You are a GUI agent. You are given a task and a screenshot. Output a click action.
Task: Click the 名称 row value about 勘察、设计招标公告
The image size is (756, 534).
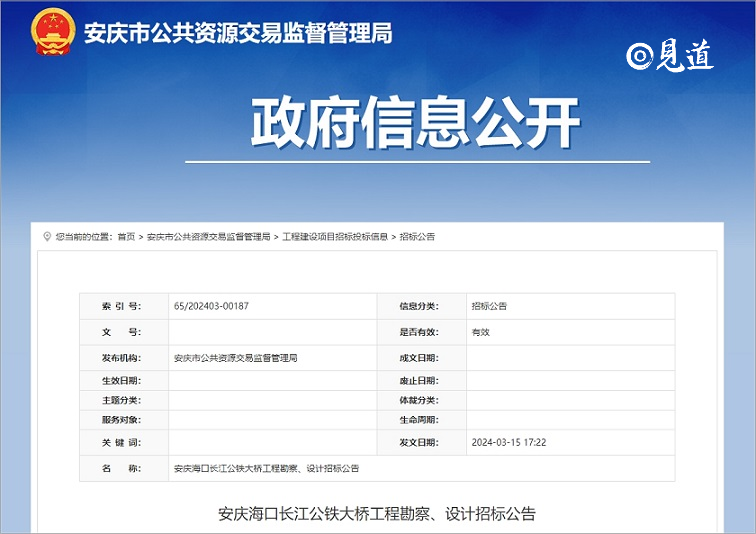[x=266, y=468]
